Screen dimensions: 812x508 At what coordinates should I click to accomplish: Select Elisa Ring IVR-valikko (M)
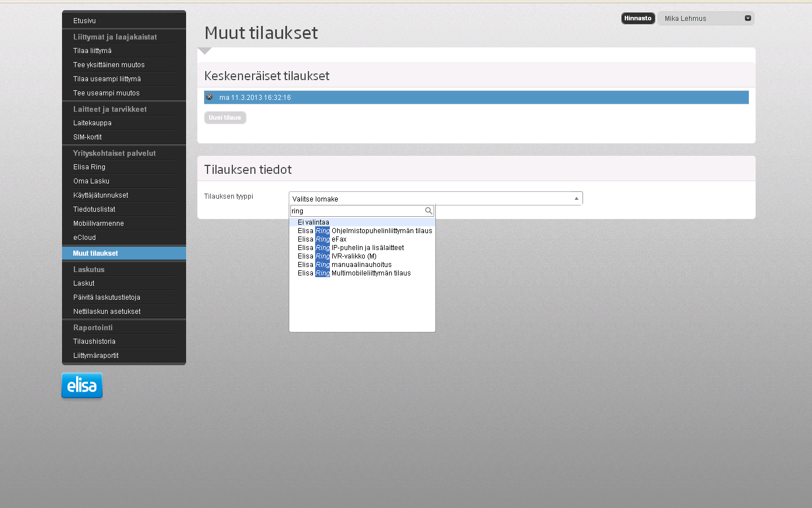(337, 256)
